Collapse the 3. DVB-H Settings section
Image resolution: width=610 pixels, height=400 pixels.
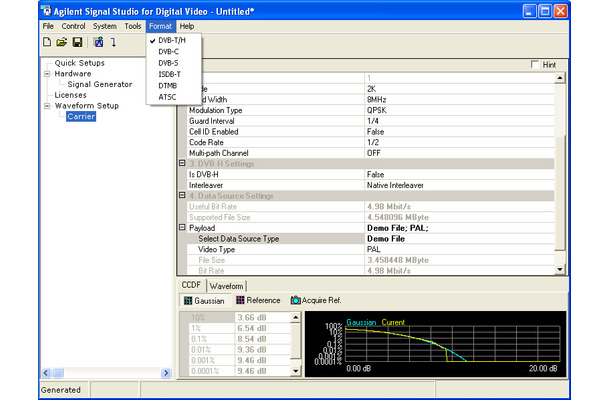182,163
